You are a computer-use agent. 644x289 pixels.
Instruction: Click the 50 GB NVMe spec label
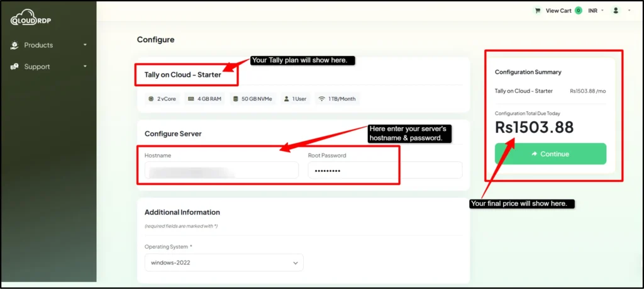(257, 99)
